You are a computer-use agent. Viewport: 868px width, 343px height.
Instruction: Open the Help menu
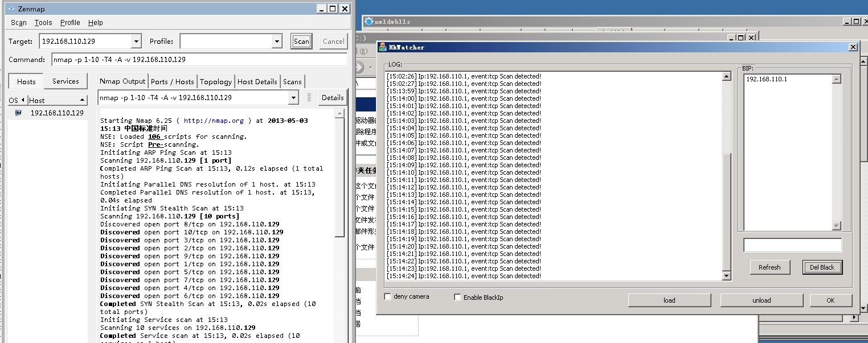click(x=96, y=23)
